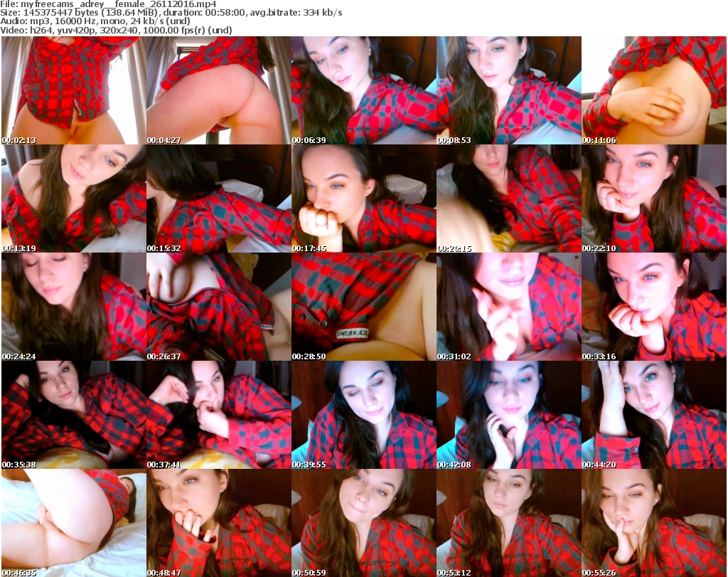Click the frame at 00:35:38
Screen dimensions: 728x577
coord(73,415)
